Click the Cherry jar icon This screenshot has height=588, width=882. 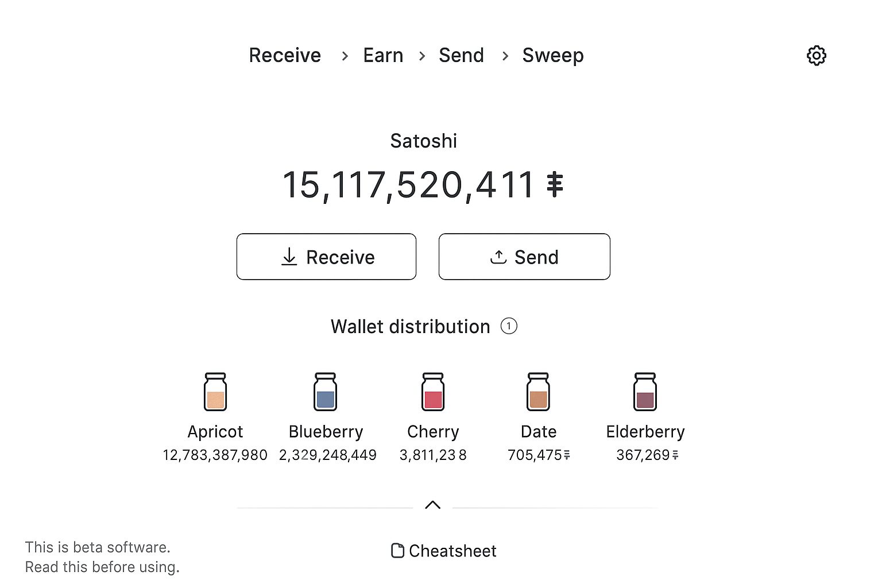point(432,392)
